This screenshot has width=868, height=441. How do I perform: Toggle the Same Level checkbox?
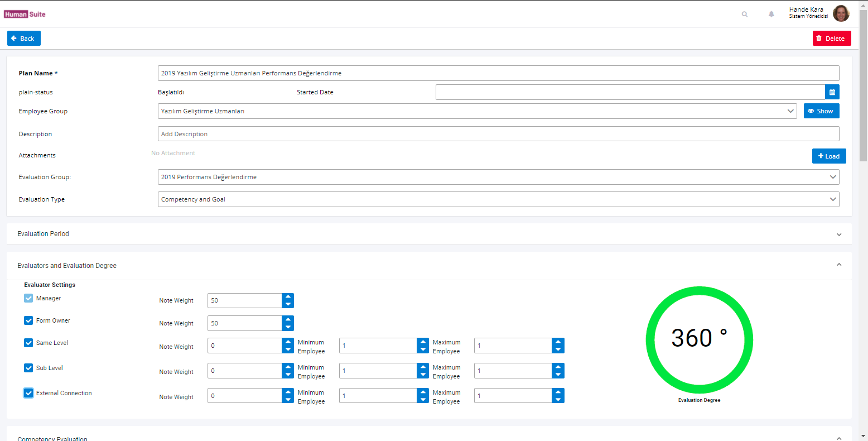(28, 343)
